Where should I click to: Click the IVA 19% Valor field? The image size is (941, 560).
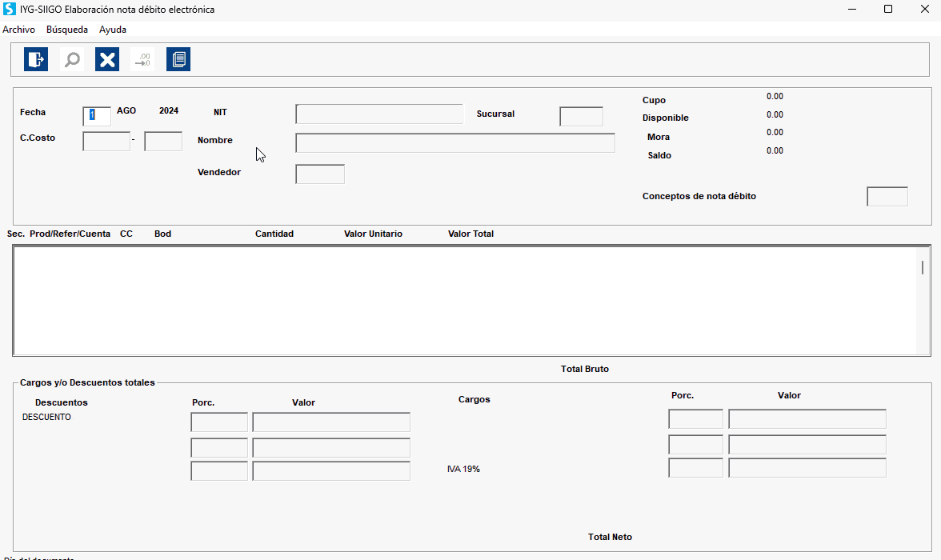tap(808, 468)
